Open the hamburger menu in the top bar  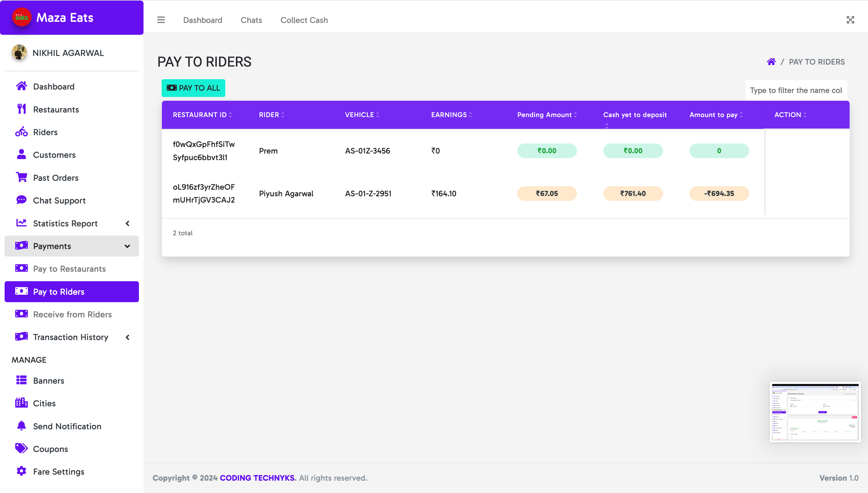(161, 20)
